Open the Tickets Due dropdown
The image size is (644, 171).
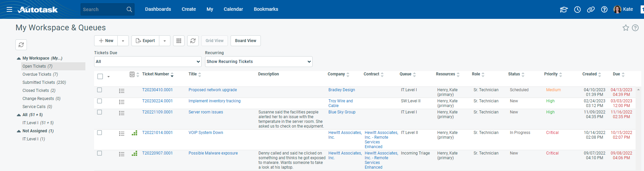pyautogui.click(x=148, y=62)
